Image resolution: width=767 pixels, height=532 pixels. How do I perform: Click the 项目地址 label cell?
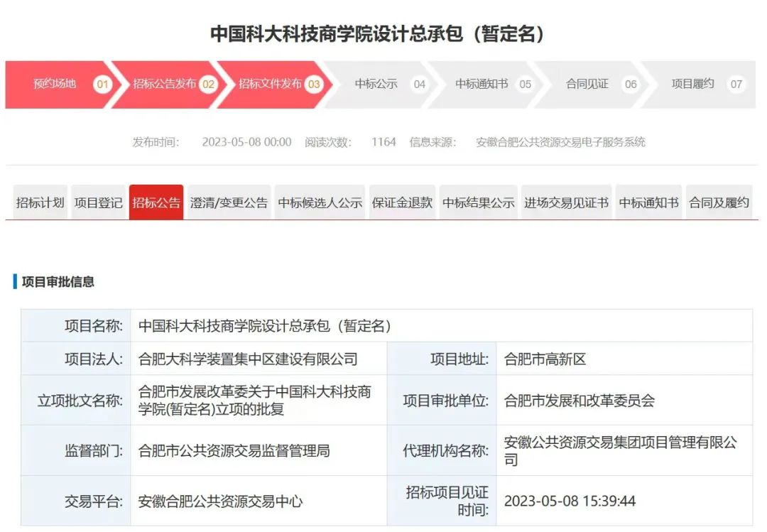click(442, 359)
